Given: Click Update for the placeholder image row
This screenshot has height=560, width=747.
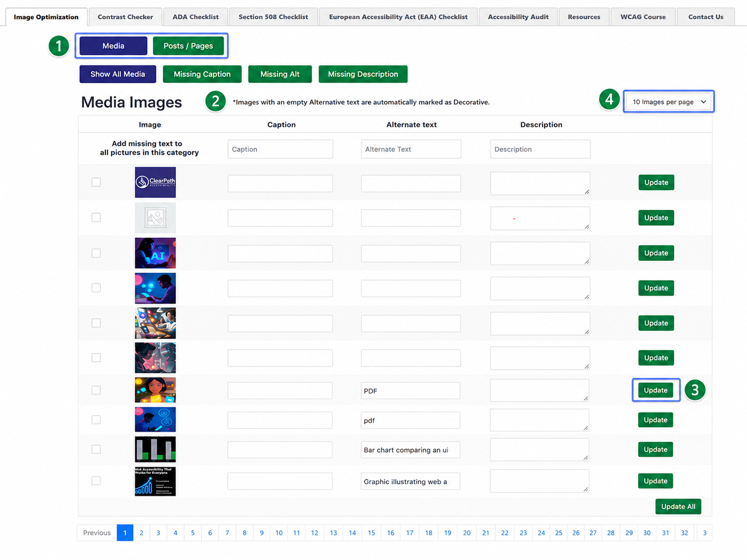Looking at the screenshot, I should (656, 218).
